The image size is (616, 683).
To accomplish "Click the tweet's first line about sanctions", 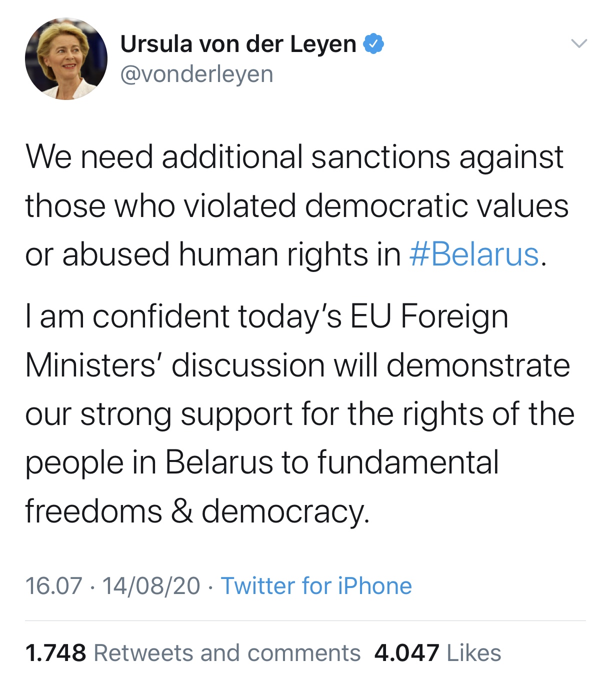I will coord(294,157).
